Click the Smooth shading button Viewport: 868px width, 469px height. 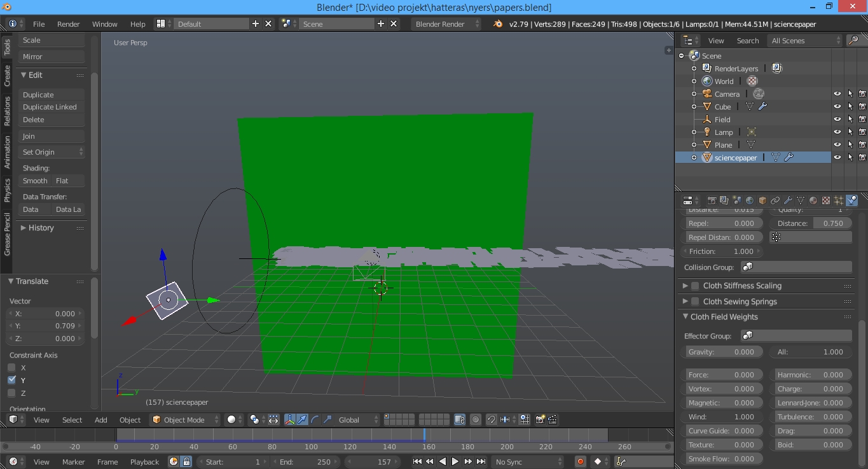click(x=35, y=181)
